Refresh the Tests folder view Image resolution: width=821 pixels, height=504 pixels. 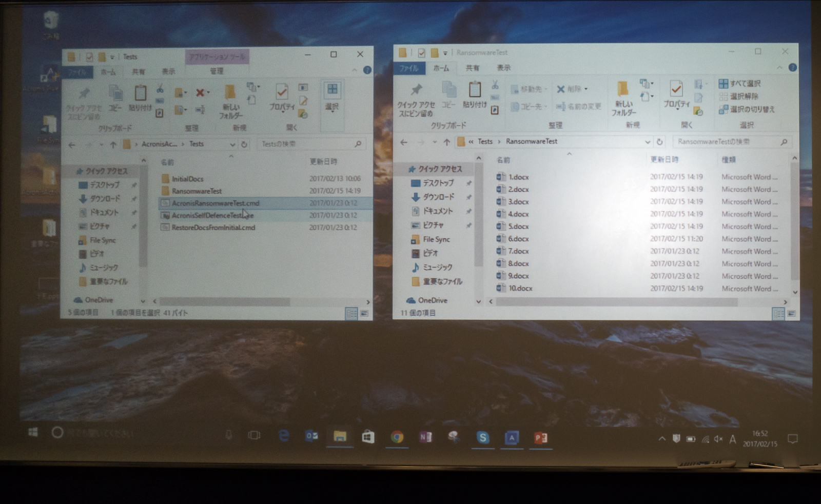245,144
